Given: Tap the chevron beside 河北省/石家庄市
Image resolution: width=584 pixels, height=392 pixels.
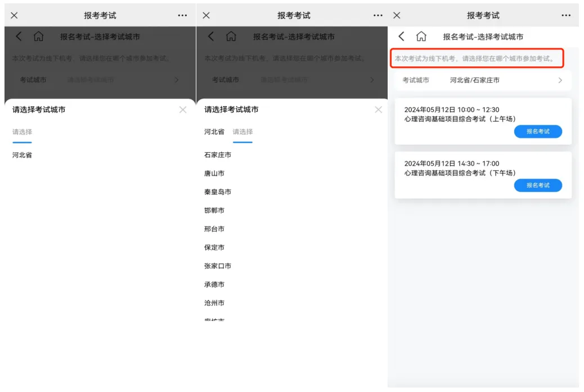Looking at the screenshot, I should pyautogui.click(x=560, y=80).
